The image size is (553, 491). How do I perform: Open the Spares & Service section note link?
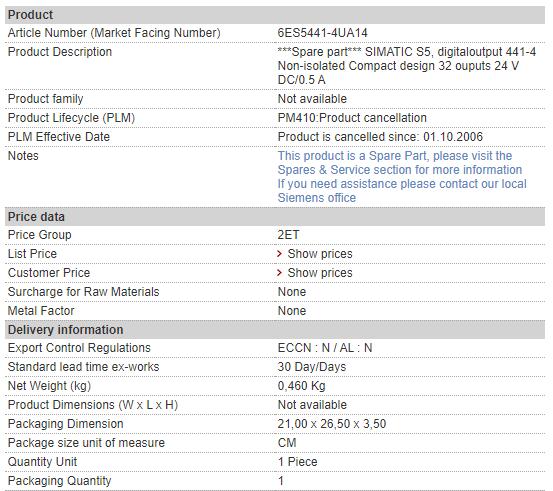point(400,163)
